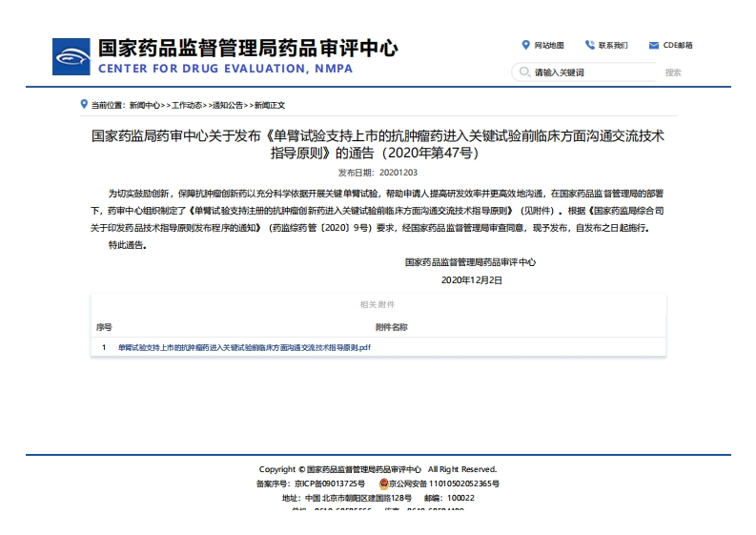Navigate to 通知公告 in breadcrumb
The image size is (756, 535).
point(228,105)
